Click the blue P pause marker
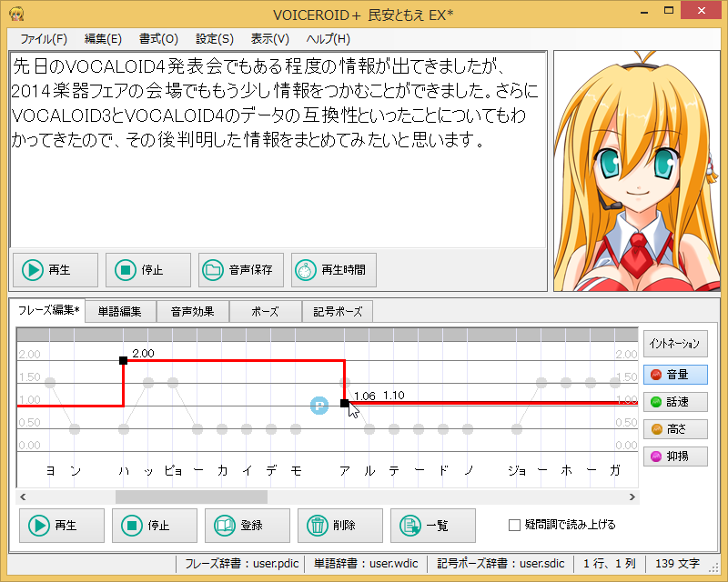Image resolution: width=728 pixels, height=582 pixels. pos(319,406)
